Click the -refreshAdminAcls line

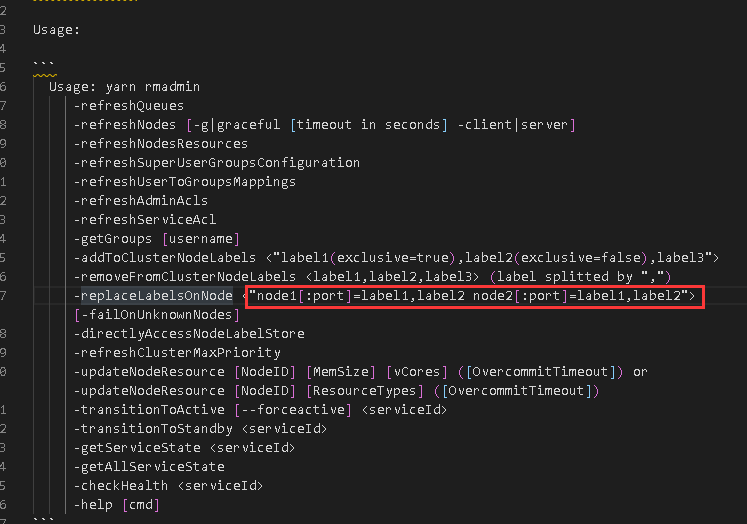(141, 201)
